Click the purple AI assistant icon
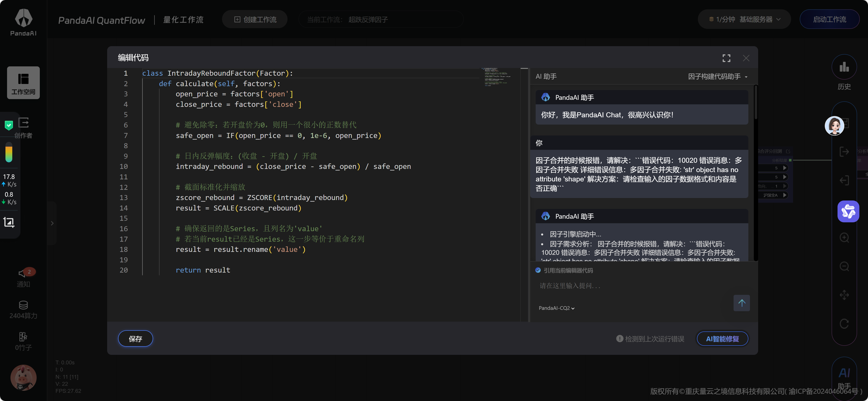The width and height of the screenshot is (868, 401). click(x=848, y=211)
